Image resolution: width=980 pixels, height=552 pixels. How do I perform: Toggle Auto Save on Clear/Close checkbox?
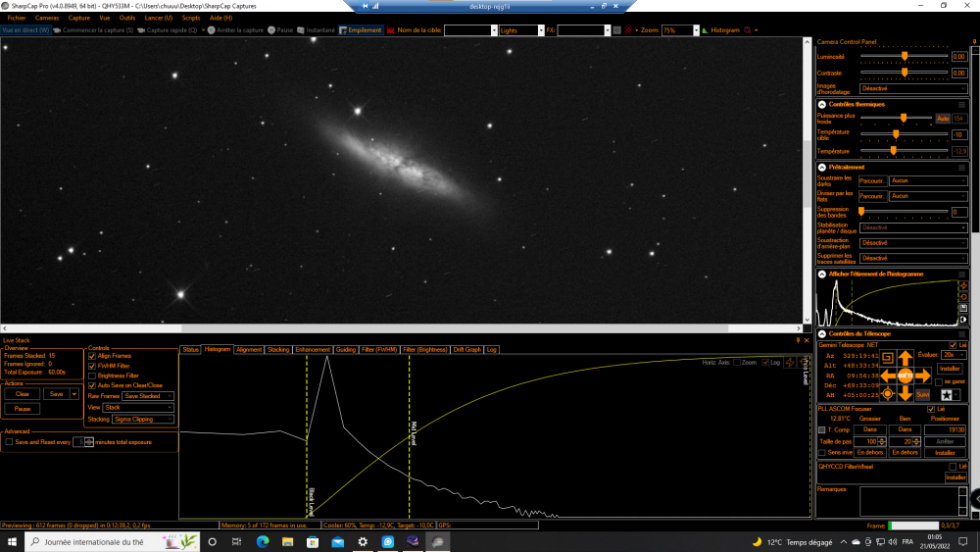pyautogui.click(x=92, y=385)
